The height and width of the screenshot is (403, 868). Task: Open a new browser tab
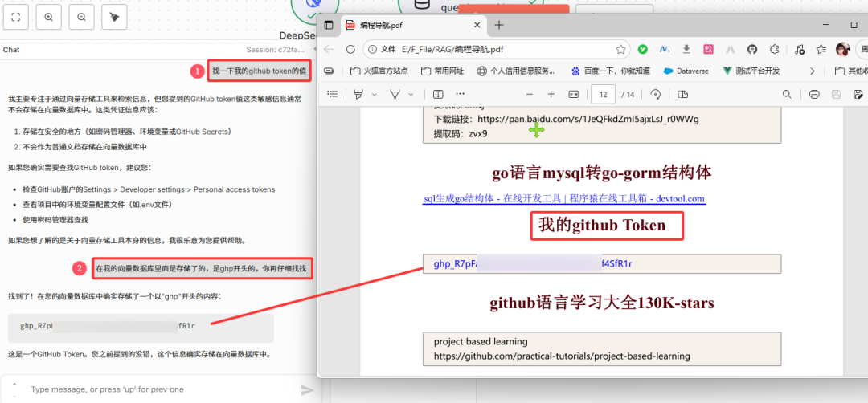[x=499, y=25]
